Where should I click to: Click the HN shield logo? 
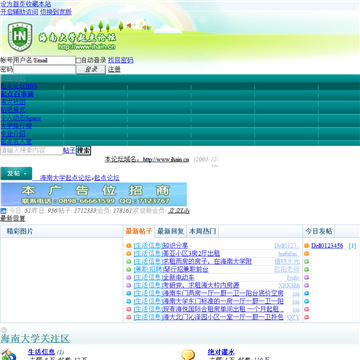(20, 36)
